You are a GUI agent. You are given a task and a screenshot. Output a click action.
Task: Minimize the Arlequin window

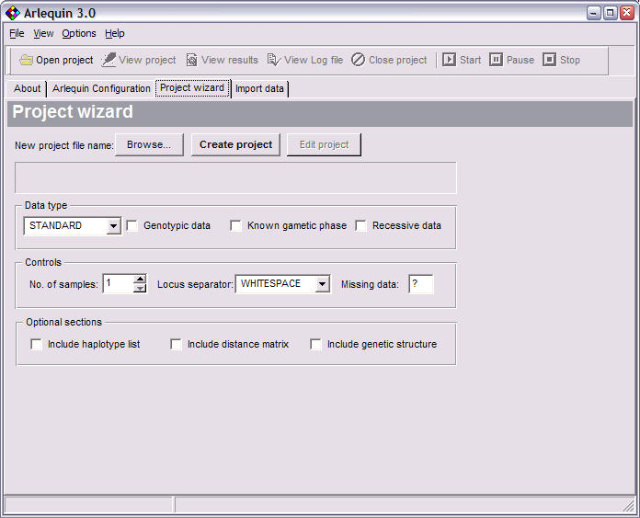pyautogui.click(x=594, y=13)
